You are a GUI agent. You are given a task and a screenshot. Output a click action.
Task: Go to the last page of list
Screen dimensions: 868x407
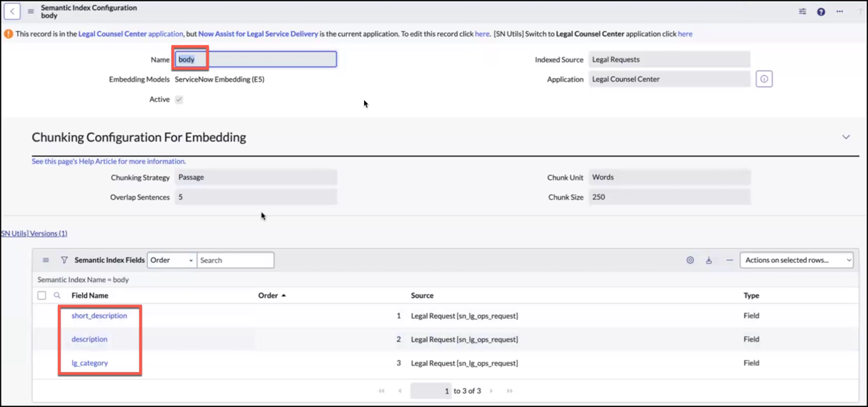510,391
